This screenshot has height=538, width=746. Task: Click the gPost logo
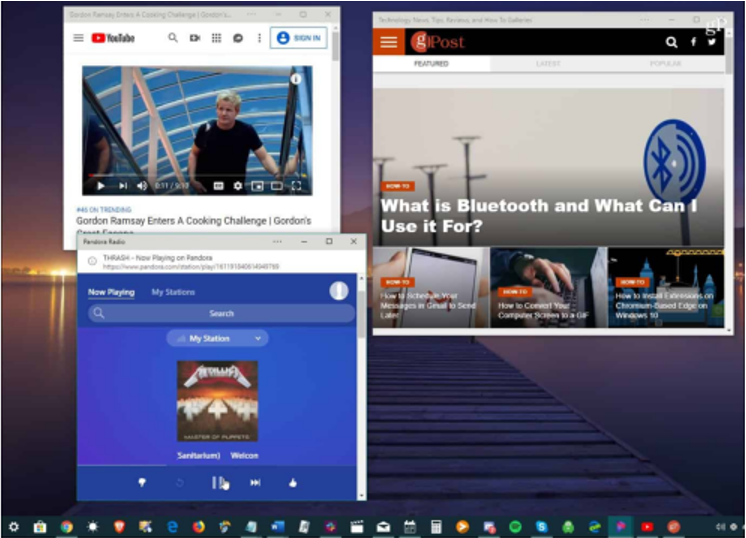click(438, 42)
